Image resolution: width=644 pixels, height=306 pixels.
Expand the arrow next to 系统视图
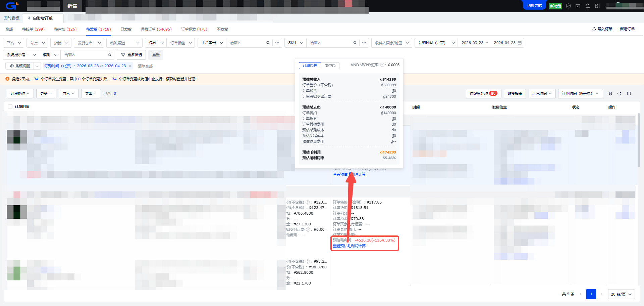[x=37, y=66]
